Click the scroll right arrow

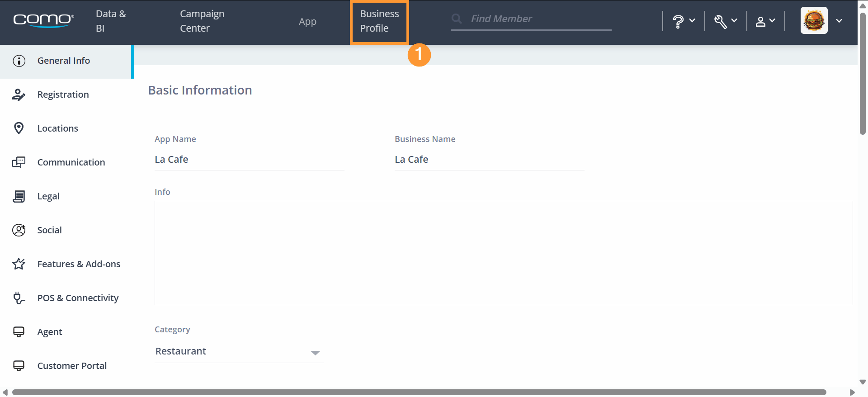(x=852, y=392)
